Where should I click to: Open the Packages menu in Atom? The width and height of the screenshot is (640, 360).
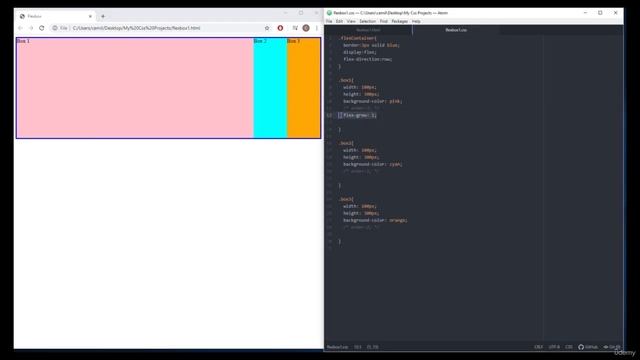coord(400,21)
